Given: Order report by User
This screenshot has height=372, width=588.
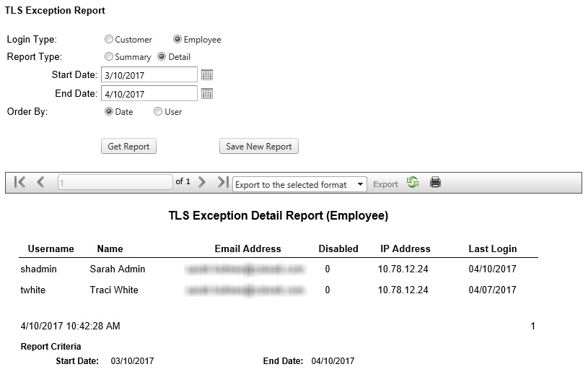Looking at the screenshot, I should tap(158, 112).
